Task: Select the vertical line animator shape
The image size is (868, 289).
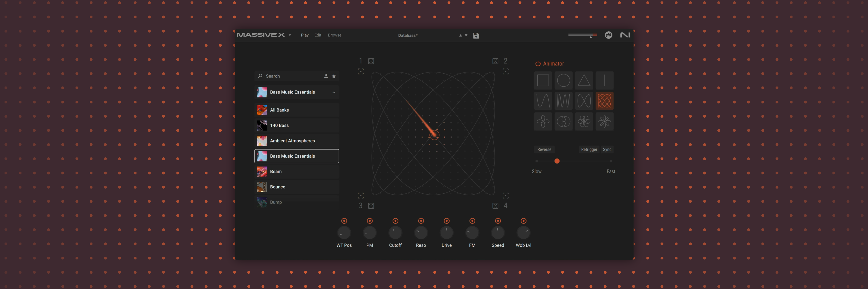Action: [x=604, y=80]
